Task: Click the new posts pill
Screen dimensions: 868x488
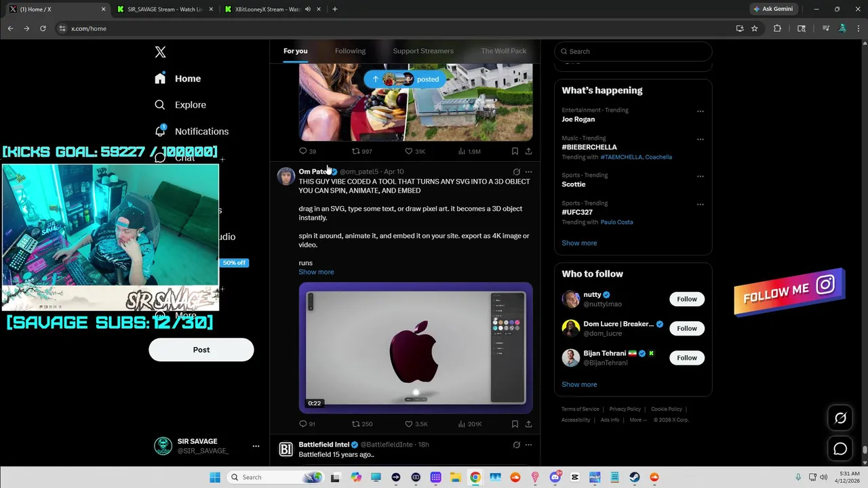Action: click(x=406, y=79)
